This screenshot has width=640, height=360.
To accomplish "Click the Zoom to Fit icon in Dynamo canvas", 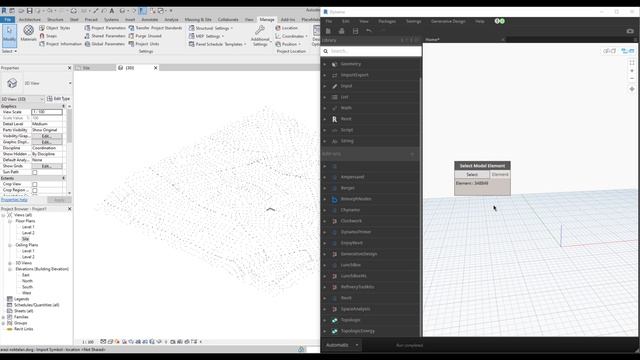I will 632,62.
